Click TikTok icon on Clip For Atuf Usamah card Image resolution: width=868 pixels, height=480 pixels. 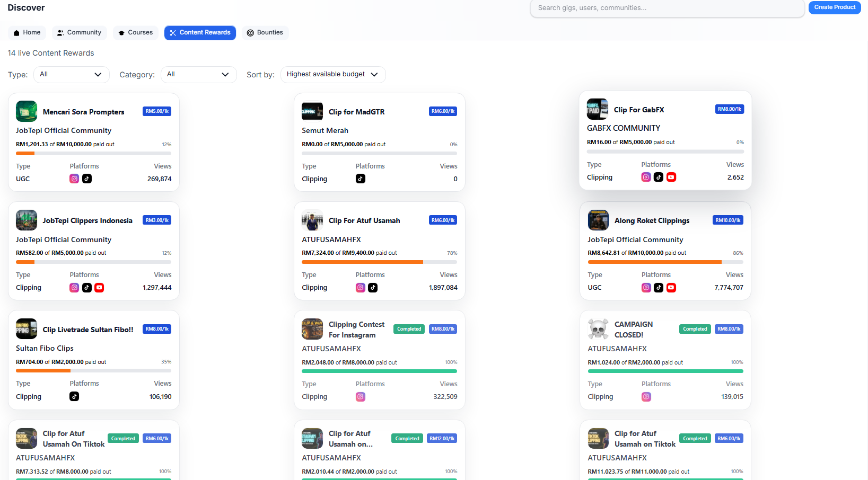(373, 288)
